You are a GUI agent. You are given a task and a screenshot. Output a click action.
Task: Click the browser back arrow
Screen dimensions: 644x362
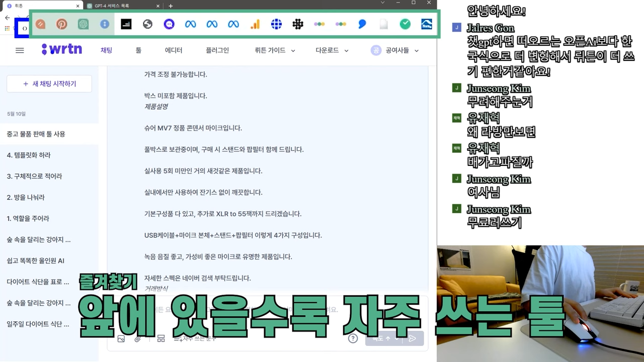8,17
